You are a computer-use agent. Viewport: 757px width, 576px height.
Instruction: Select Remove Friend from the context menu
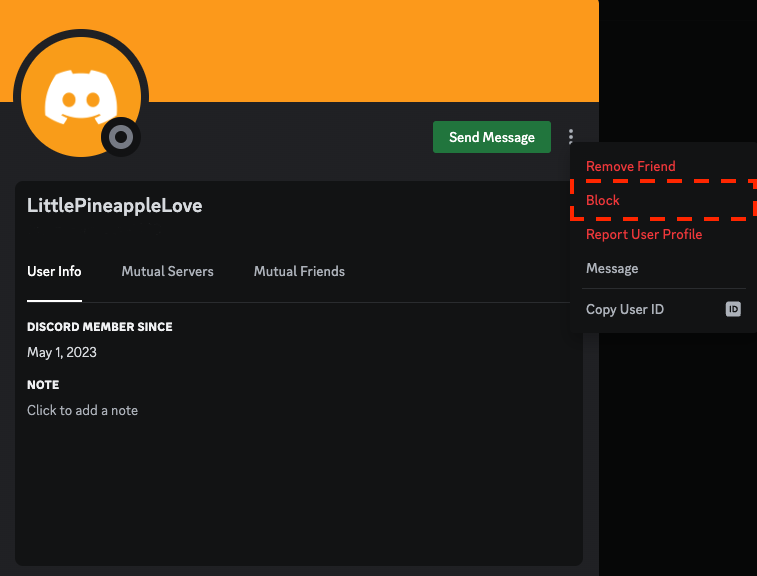pyautogui.click(x=631, y=166)
